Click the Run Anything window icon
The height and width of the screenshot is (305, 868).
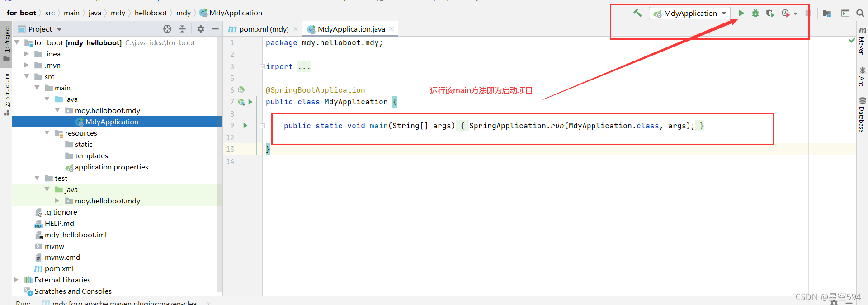pyautogui.click(x=845, y=13)
